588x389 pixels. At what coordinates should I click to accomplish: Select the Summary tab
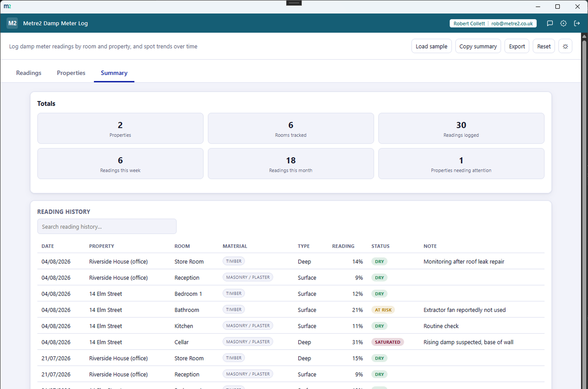tap(114, 73)
